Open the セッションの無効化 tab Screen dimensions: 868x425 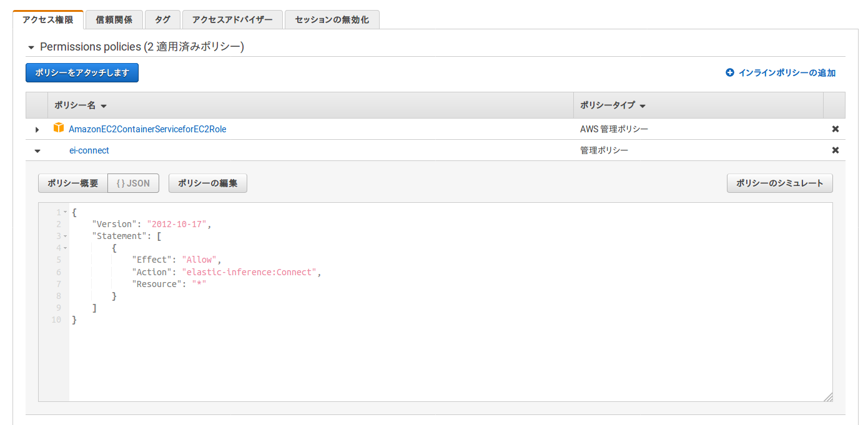(x=332, y=19)
